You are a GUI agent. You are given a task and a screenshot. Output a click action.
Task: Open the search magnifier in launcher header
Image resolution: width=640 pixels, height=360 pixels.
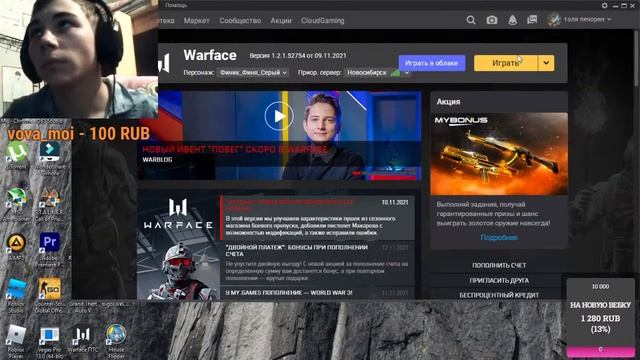point(471,20)
